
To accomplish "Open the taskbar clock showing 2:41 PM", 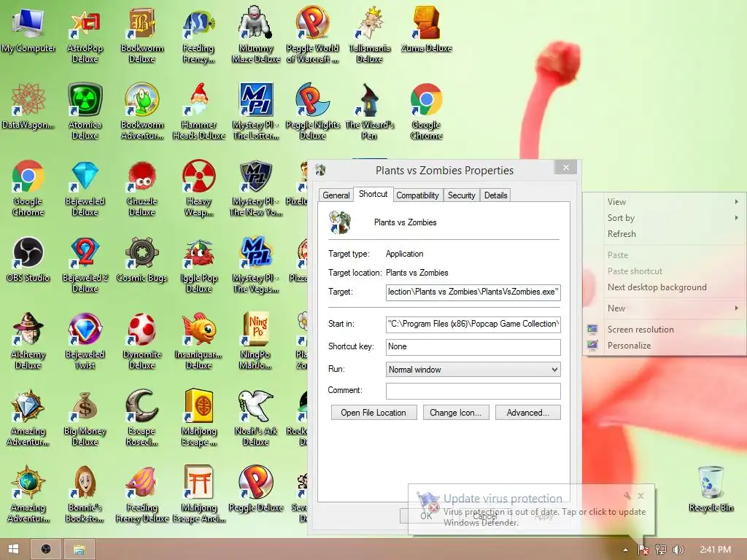I will click(715, 550).
